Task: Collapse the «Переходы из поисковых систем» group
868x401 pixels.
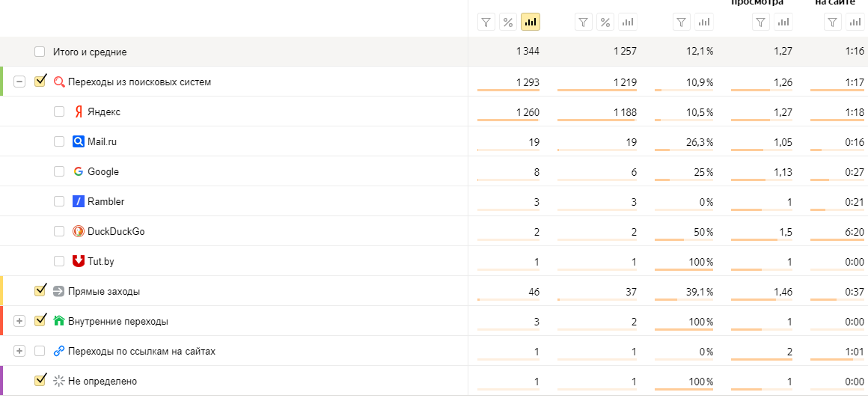Action: tap(19, 82)
